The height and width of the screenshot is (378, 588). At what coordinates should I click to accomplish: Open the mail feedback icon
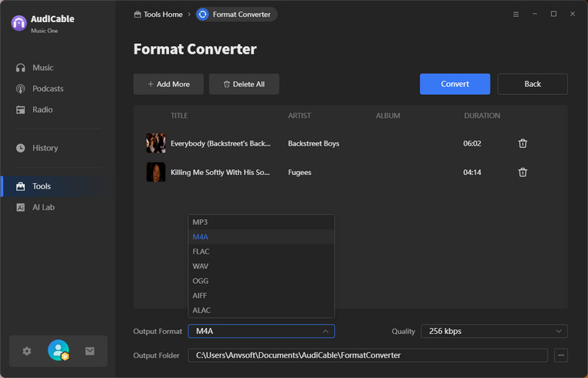click(x=90, y=351)
